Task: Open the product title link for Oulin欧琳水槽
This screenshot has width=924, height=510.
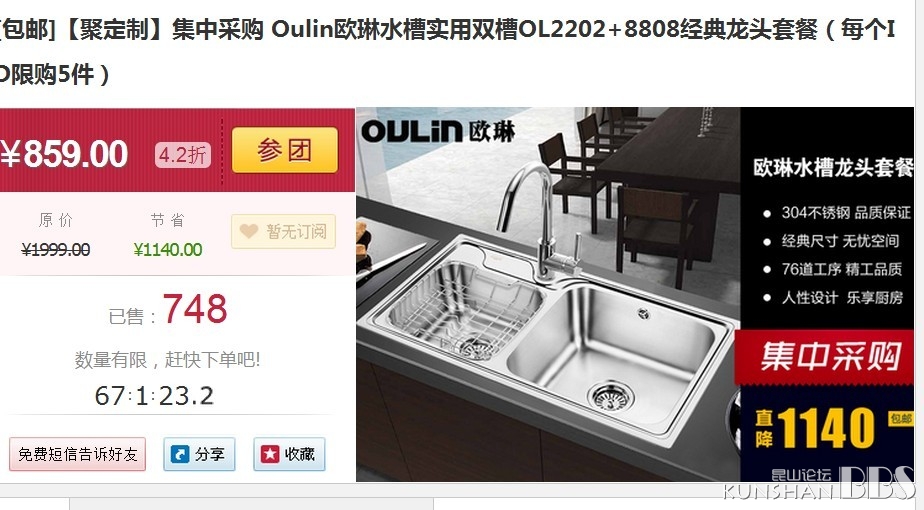Action: click(448, 51)
